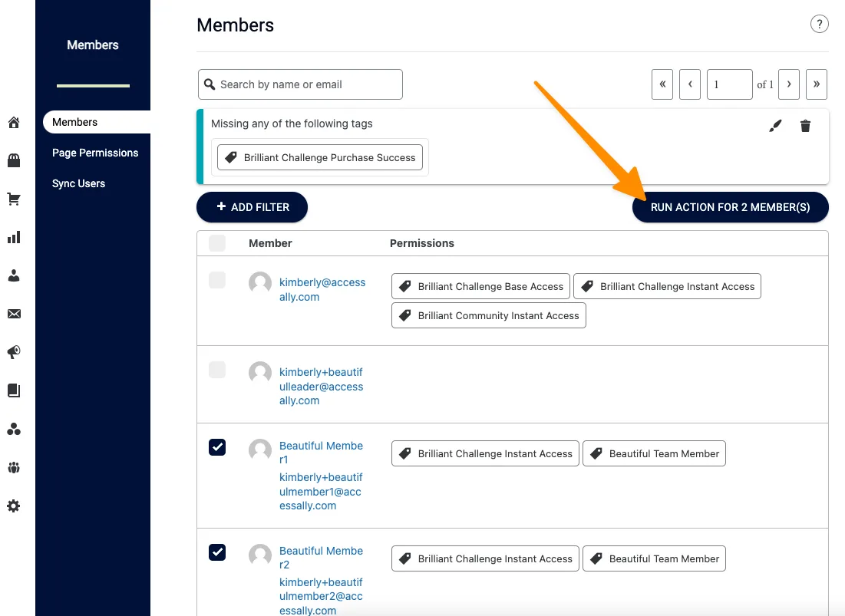
Task: Open the kimberly@accessally.com member link
Action: (x=322, y=290)
